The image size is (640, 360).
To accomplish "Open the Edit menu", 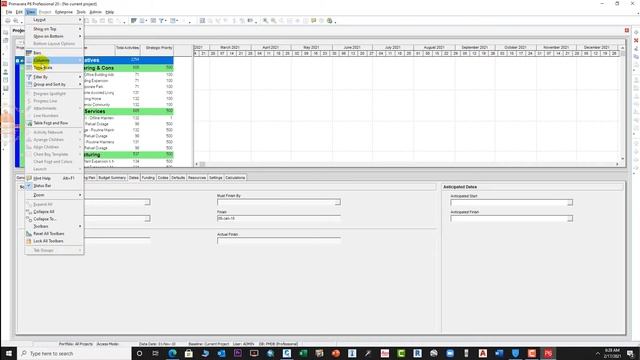I will (x=19, y=12).
